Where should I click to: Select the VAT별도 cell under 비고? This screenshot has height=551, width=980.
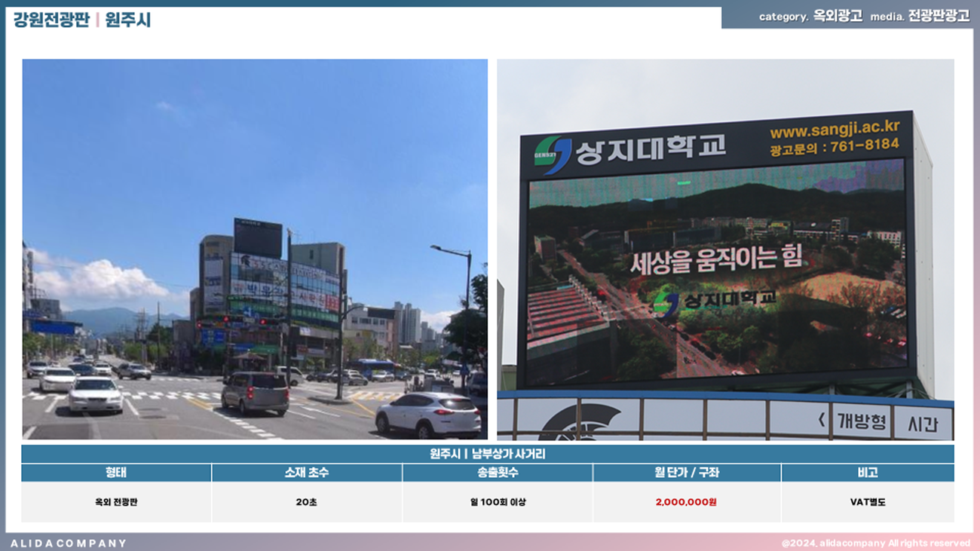pyautogui.click(x=867, y=502)
